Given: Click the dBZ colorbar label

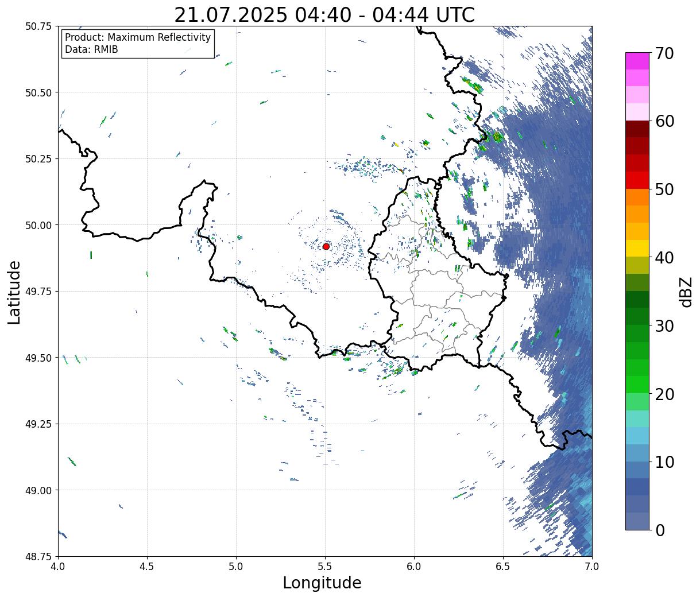Looking at the screenshot, I should pyautogui.click(x=686, y=292).
